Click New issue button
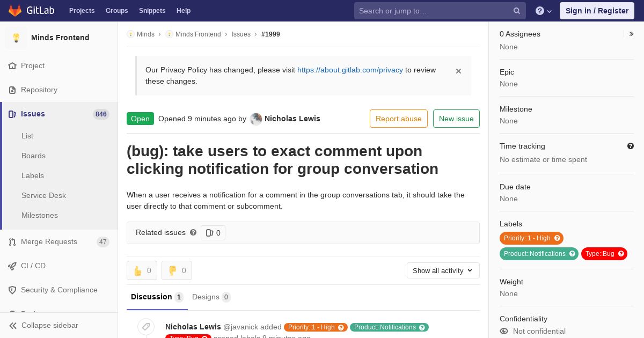Image resolution: width=644 pixels, height=338 pixels. (456, 119)
